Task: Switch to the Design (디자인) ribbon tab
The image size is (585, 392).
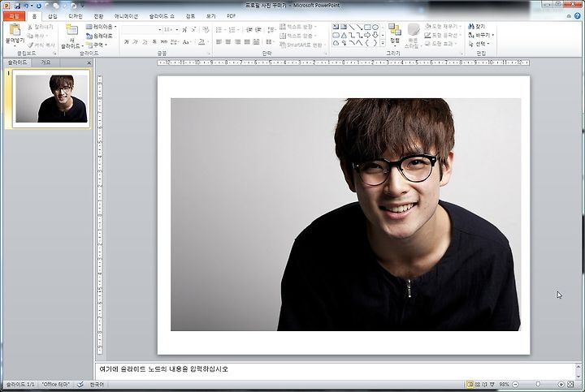Action: click(x=76, y=16)
